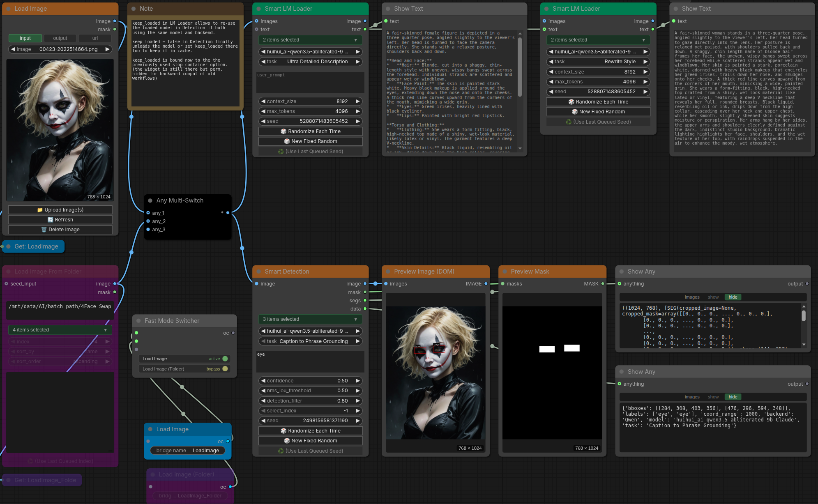Click the 'eye' prompt field in Smart Detection

click(310, 361)
